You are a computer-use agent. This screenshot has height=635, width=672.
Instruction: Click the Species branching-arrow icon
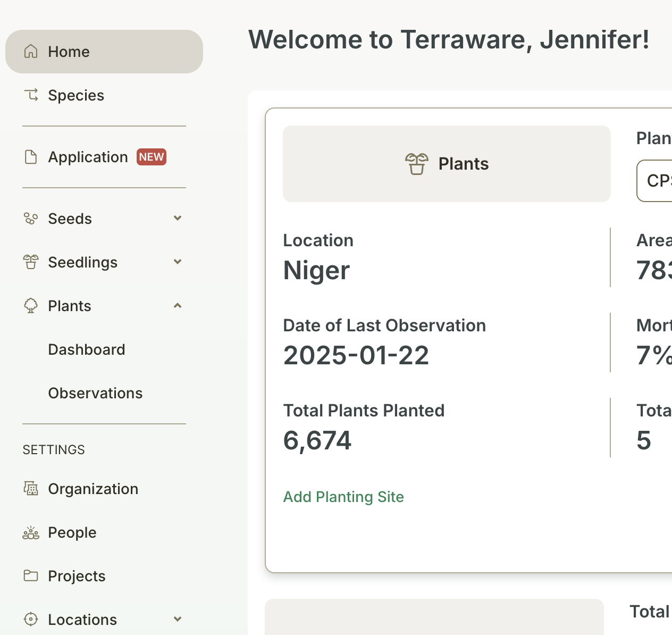coord(31,95)
